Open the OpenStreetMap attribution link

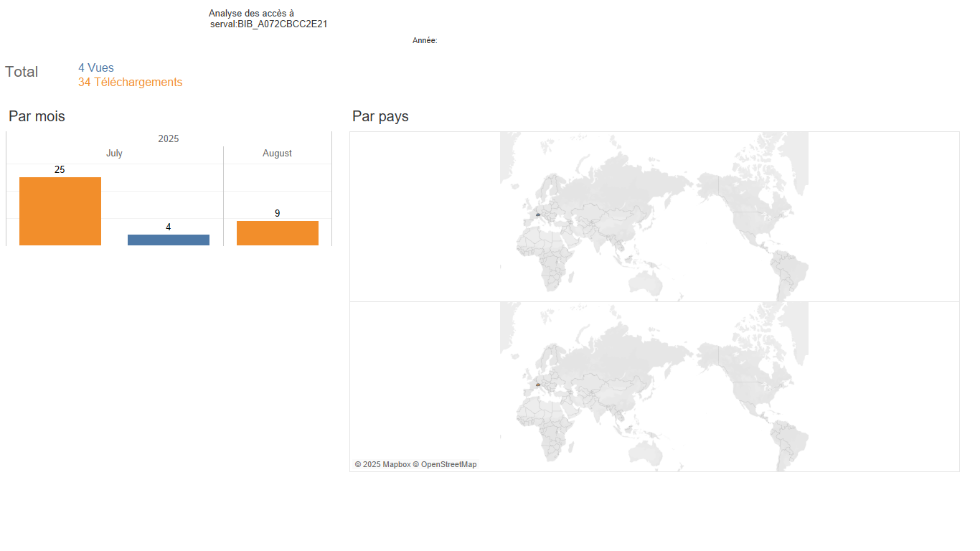[x=445, y=465]
